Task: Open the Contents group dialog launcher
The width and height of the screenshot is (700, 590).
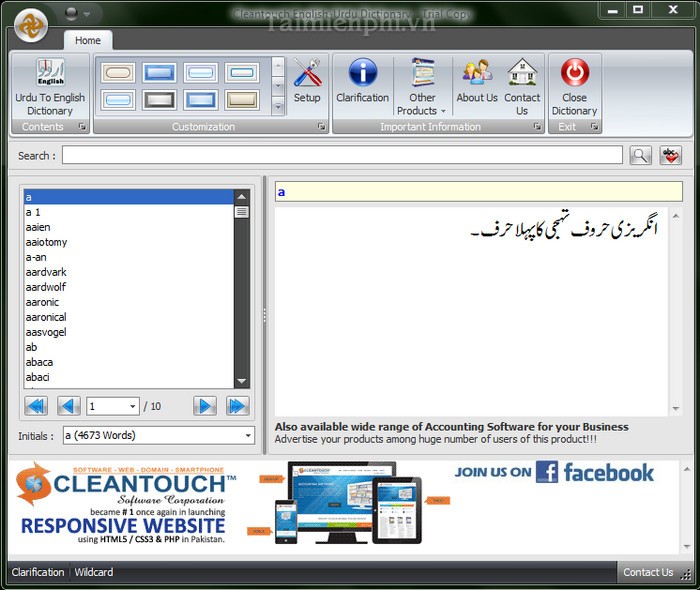Action: click(x=82, y=126)
